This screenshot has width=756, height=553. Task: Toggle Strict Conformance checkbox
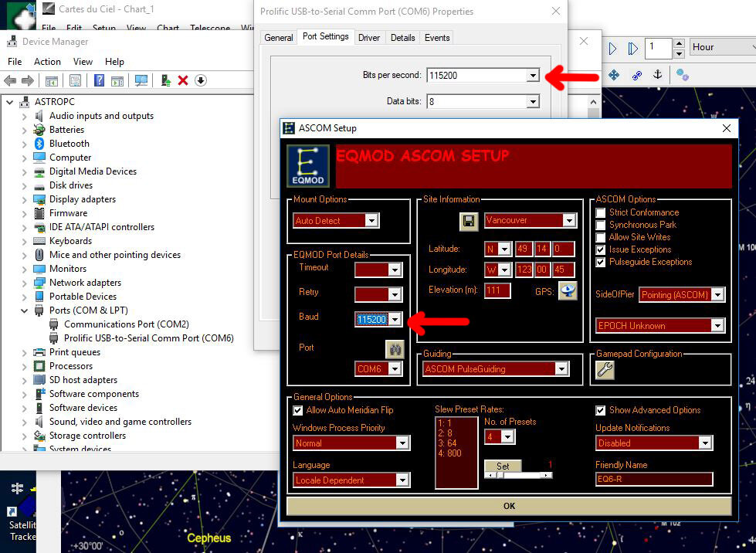pos(600,212)
